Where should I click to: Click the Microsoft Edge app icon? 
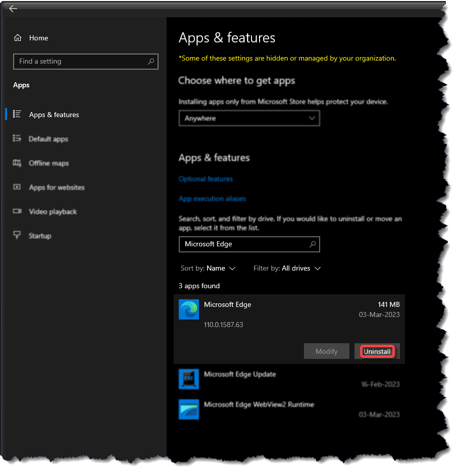pos(189,309)
